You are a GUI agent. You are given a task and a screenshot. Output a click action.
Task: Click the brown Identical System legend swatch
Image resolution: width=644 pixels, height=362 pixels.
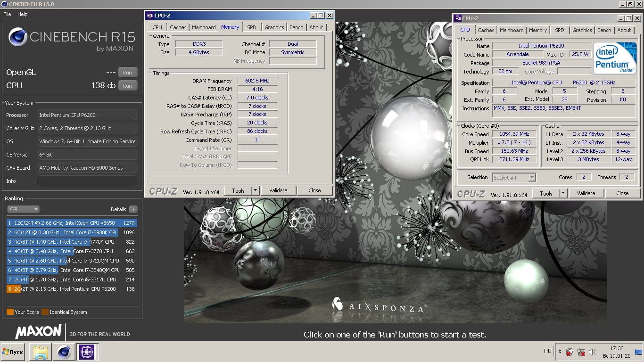(45, 312)
